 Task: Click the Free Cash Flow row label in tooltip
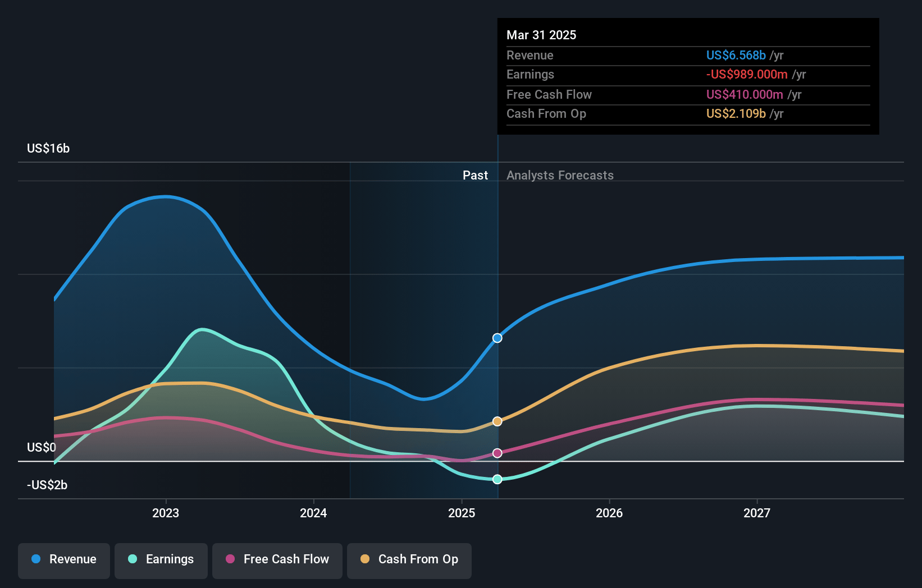[x=549, y=94]
